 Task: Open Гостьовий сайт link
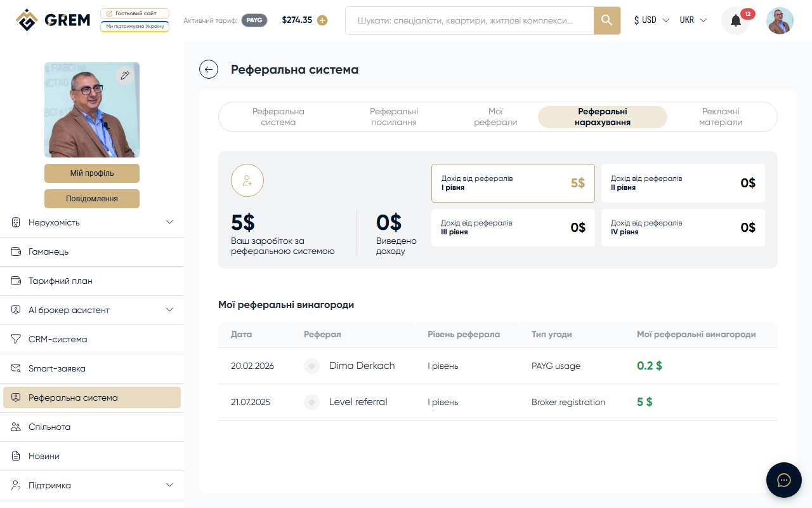[x=134, y=12]
